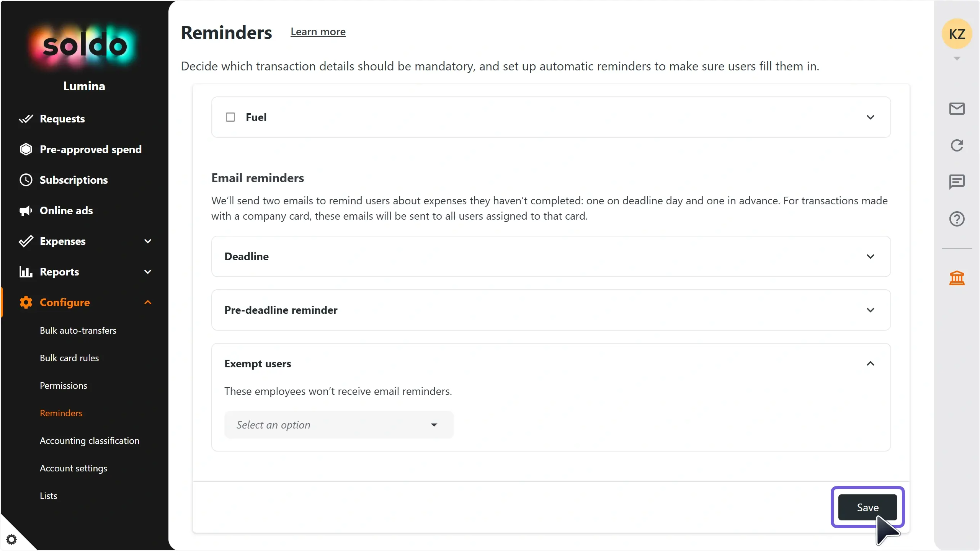Open the mail envelope icon in right sidebar
This screenshot has height=551, width=980.
pos(957,109)
